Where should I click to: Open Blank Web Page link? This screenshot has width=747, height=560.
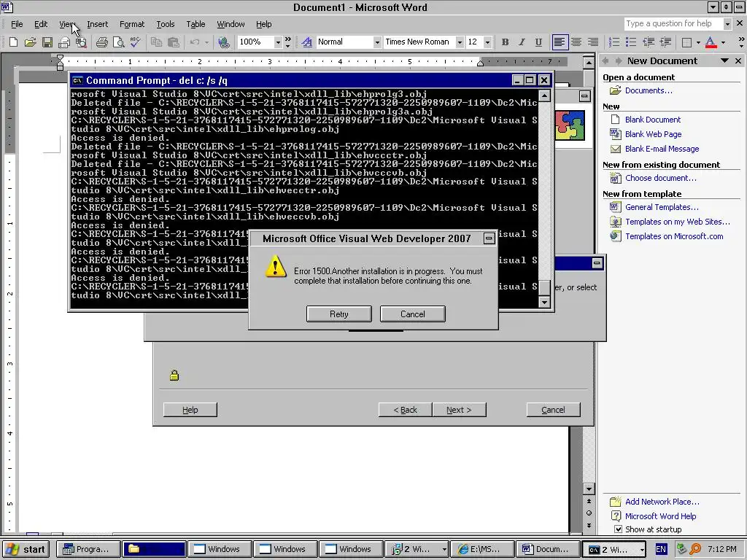(x=653, y=134)
